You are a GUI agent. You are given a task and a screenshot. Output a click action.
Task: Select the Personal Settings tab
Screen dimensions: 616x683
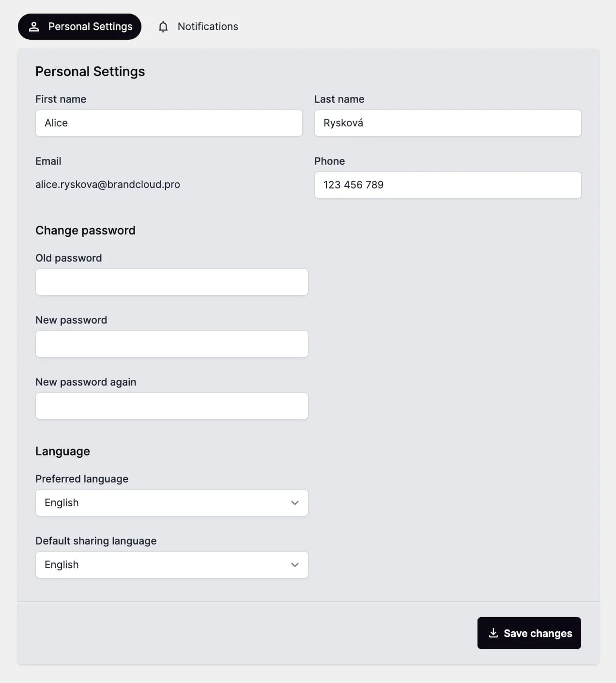pos(80,27)
